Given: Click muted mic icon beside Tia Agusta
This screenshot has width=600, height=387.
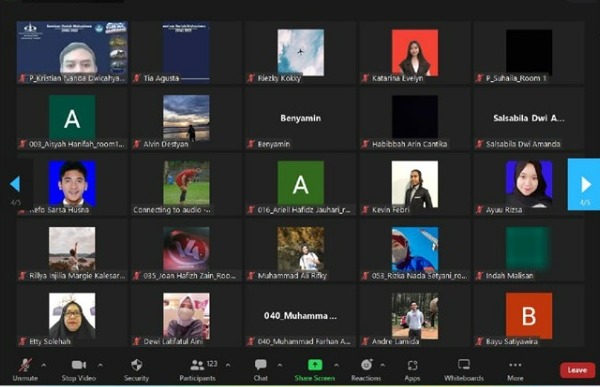Looking at the screenshot, I should click(x=137, y=78).
